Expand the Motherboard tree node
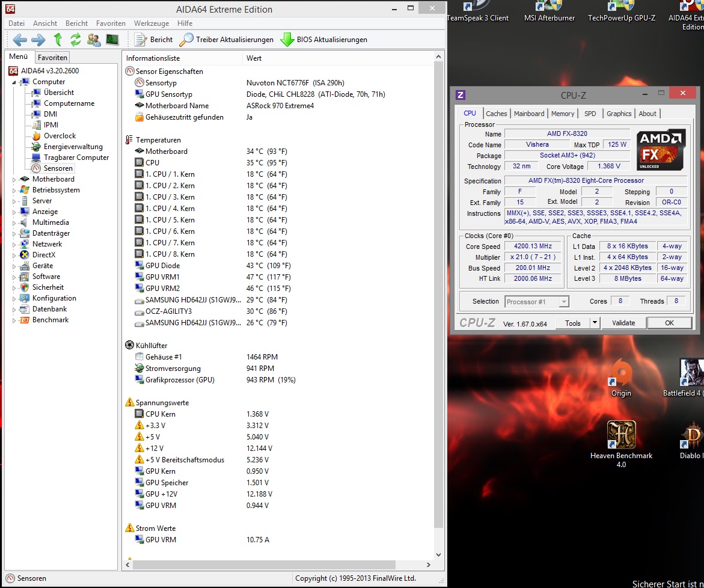Screen dimensions: 704x588 [x=14, y=180]
